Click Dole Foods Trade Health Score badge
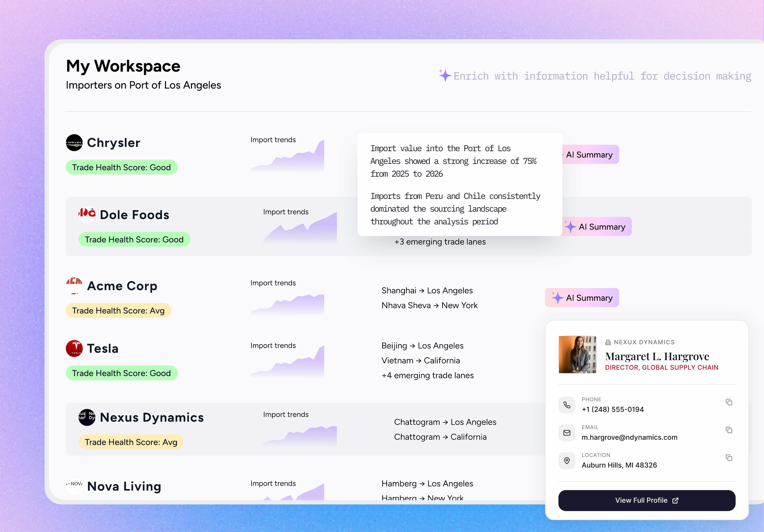764x532 pixels. point(134,239)
